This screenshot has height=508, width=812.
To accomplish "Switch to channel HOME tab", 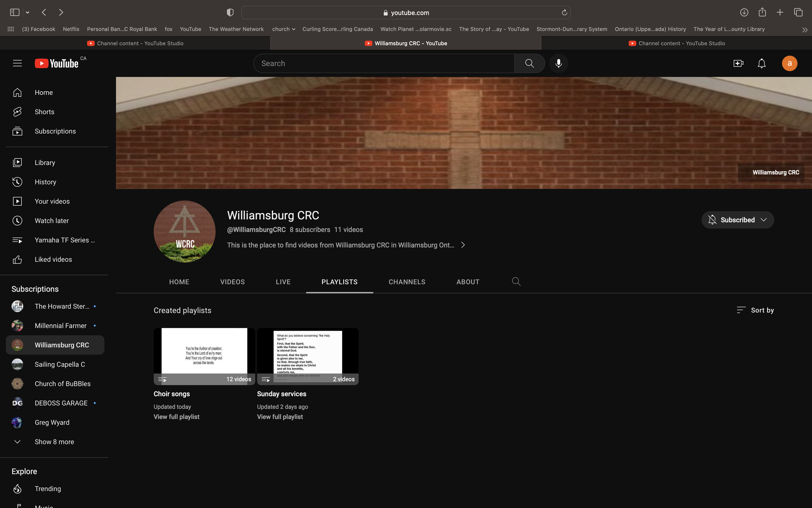I will [179, 282].
